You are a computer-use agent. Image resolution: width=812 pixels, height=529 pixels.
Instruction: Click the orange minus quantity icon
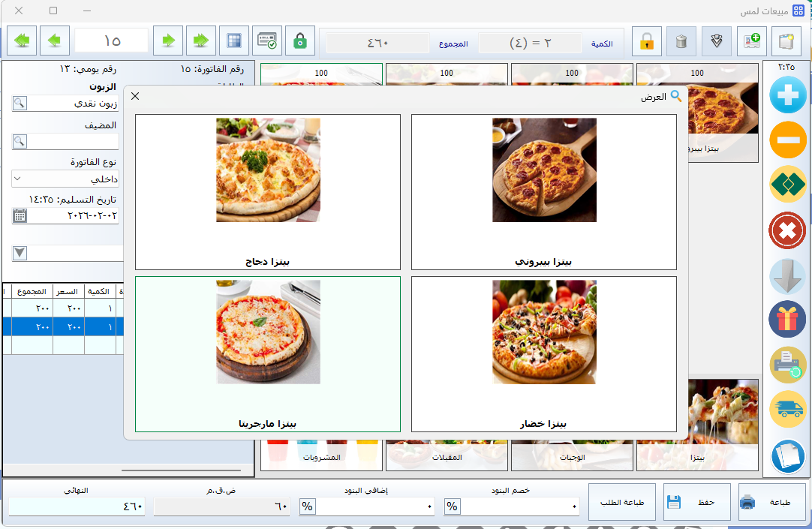pyautogui.click(x=787, y=140)
